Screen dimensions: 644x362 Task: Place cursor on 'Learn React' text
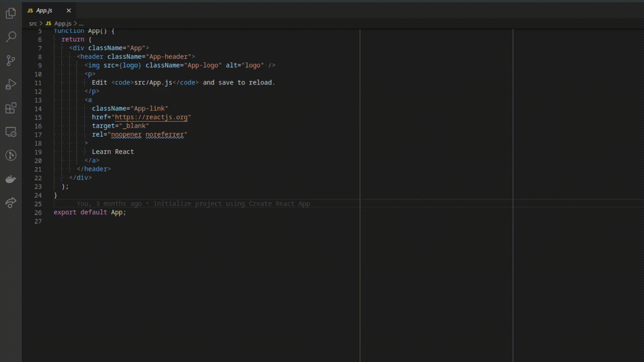(113, 152)
